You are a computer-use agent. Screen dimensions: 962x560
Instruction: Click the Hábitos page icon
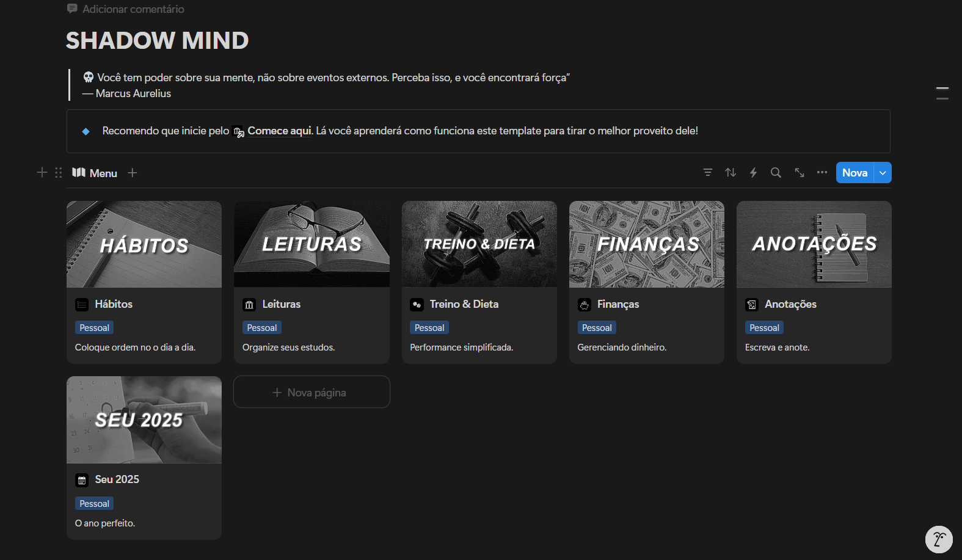tap(82, 305)
